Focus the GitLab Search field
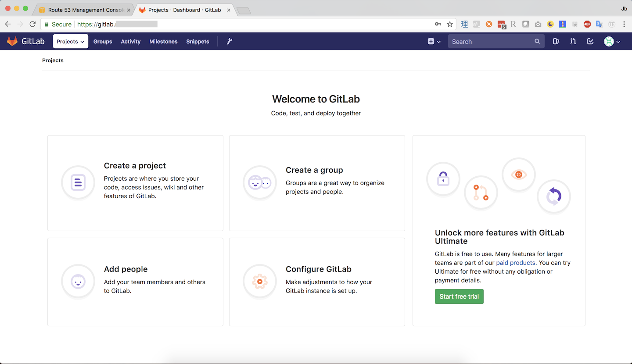632x364 pixels. coord(496,41)
